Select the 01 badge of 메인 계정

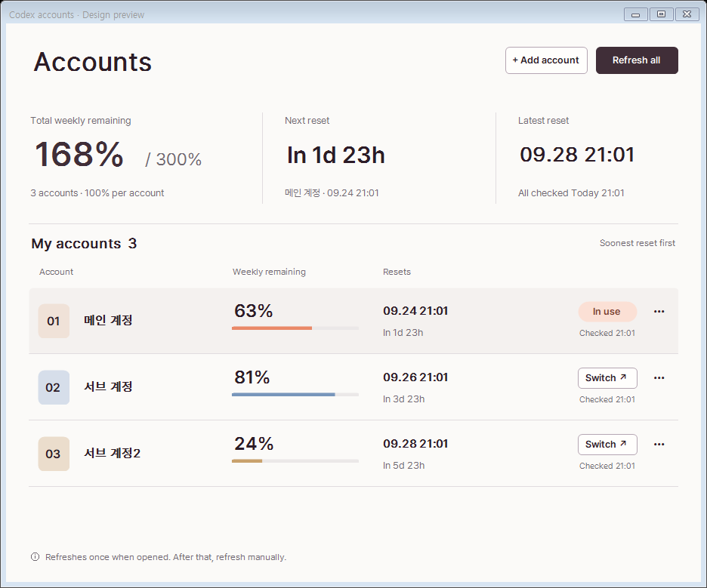54,321
